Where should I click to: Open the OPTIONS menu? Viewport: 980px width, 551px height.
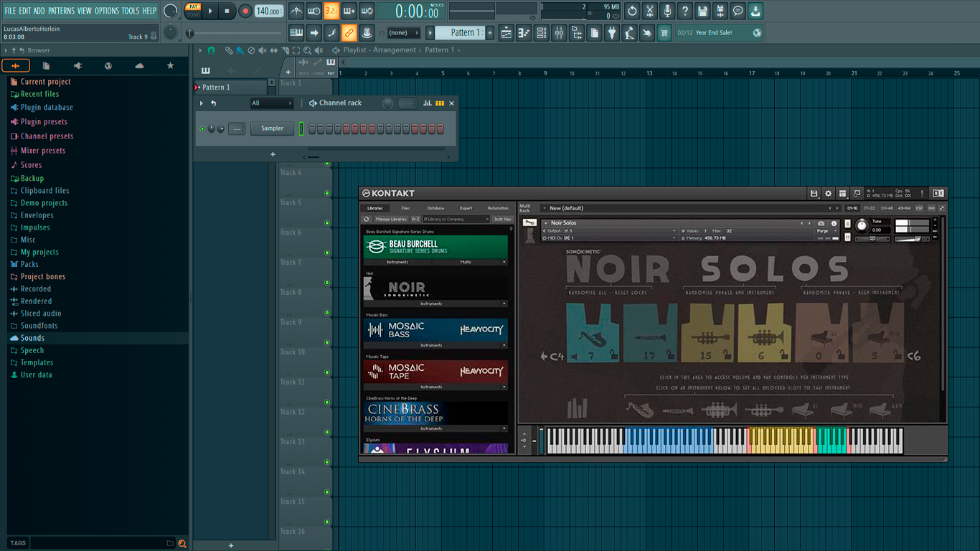pyautogui.click(x=107, y=11)
